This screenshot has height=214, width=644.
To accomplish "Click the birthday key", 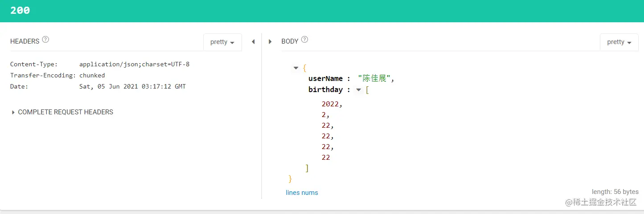I will coord(326,90).
